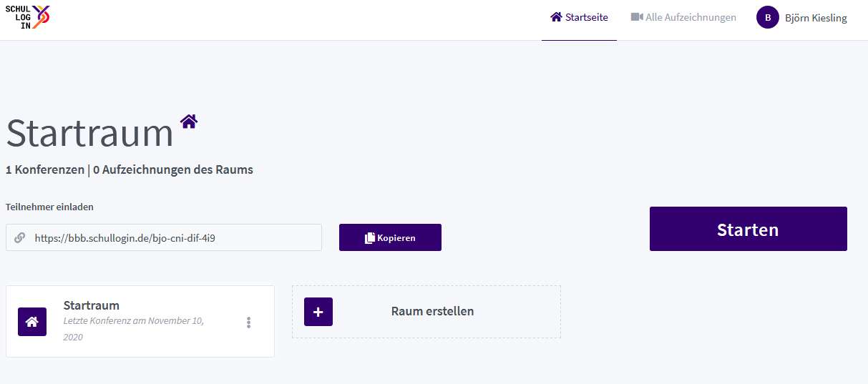The height and width of the screenshot is (384, 868).
Task: Open the three-dot menu on Startraum card
Action: point(248,323)
